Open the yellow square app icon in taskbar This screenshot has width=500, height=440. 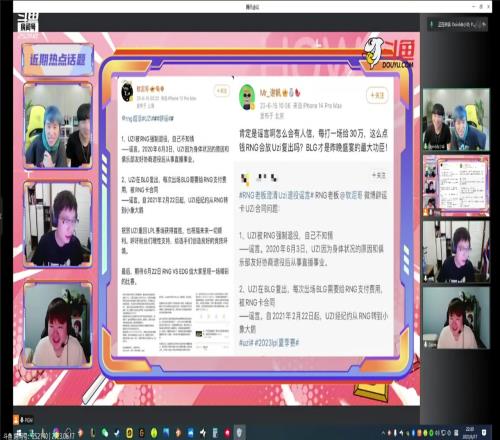pos(129,433)
